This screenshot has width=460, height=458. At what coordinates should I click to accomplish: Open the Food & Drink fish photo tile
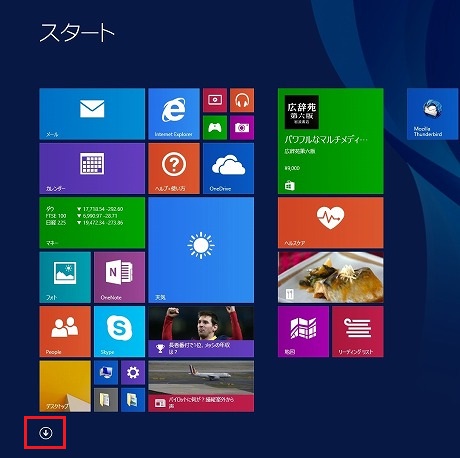331,277
